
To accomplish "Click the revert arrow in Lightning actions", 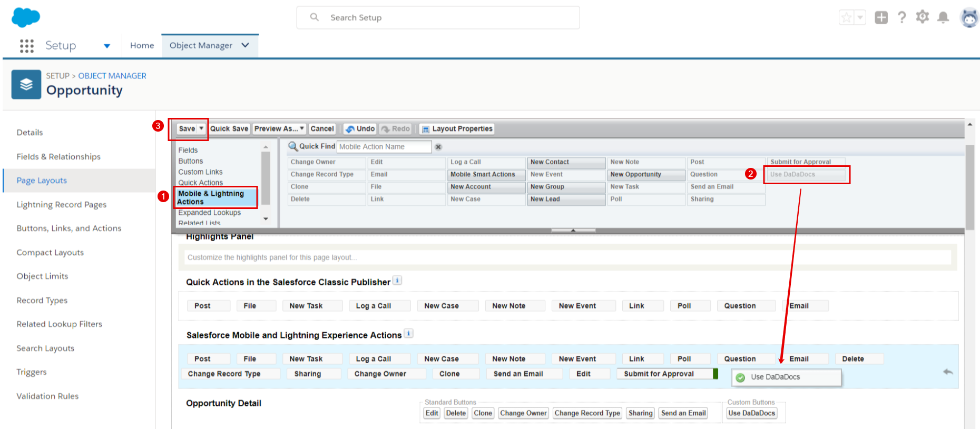I will 948,372.
